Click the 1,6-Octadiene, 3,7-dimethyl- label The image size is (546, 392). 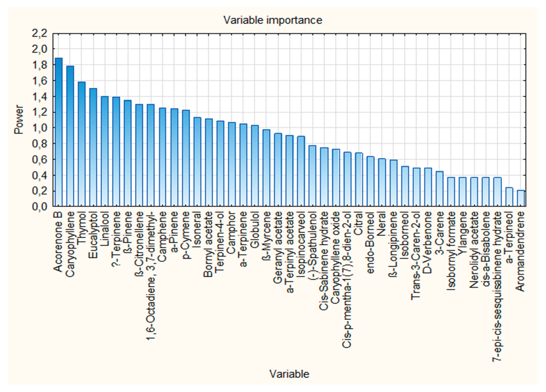pyautogui.click(x=151, y=276)
